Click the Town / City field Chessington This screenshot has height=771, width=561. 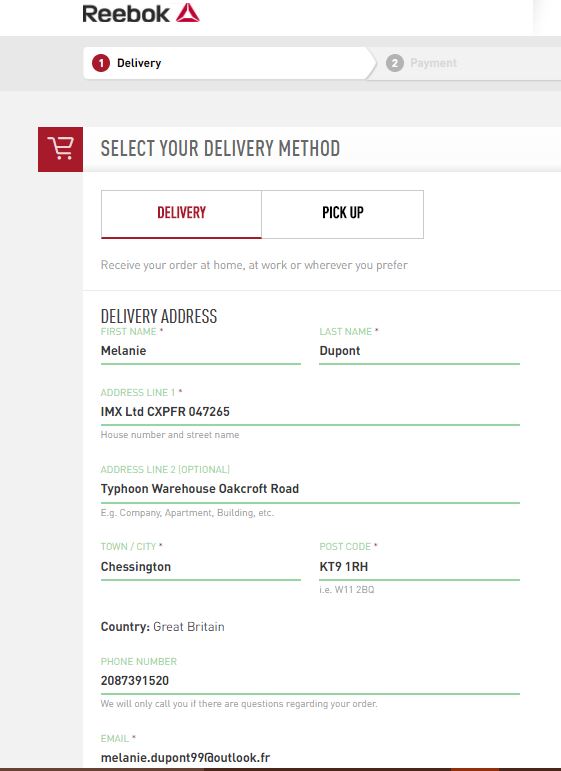[x=201, y=567]
